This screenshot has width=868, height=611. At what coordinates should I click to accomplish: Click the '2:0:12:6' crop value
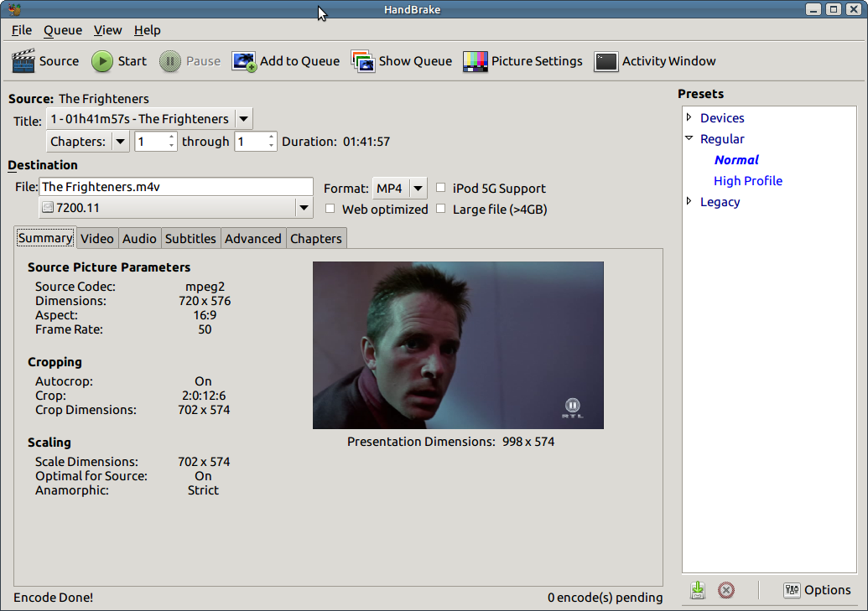pos(204,396)
